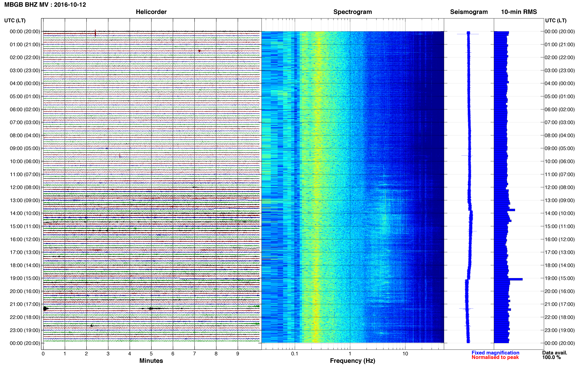Click the 'Seismogram' panel heading
The height and width of the screenshot is (368, 588).
(469, 12)
